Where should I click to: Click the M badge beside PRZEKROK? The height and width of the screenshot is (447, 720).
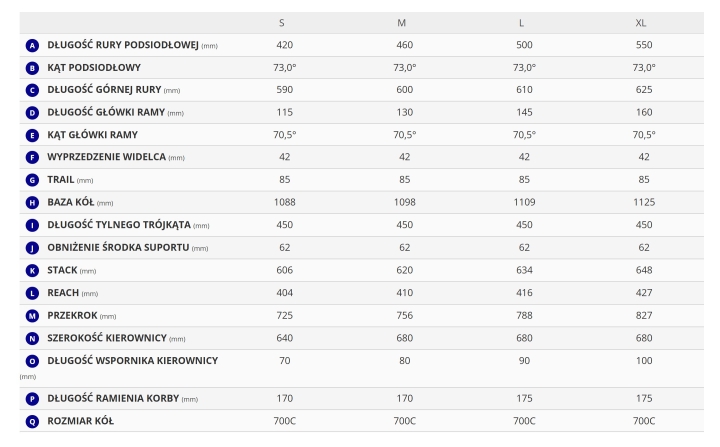click(33, 315)
